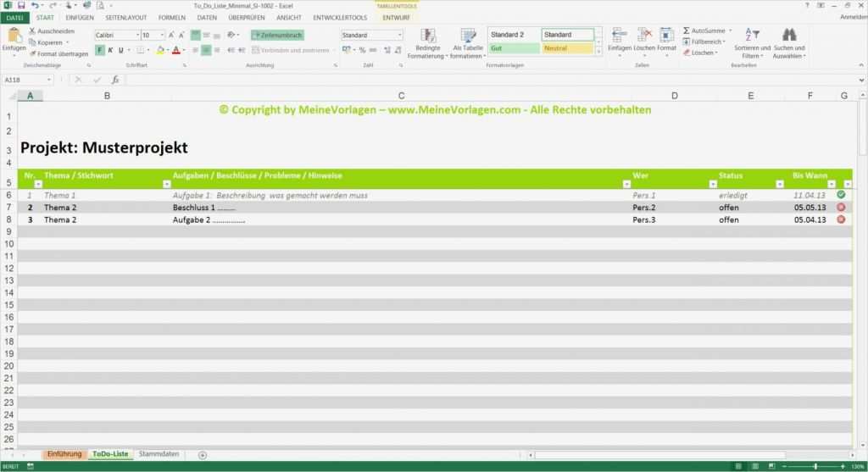Toggle underline formatting (U)

click(x=120, y=50)
